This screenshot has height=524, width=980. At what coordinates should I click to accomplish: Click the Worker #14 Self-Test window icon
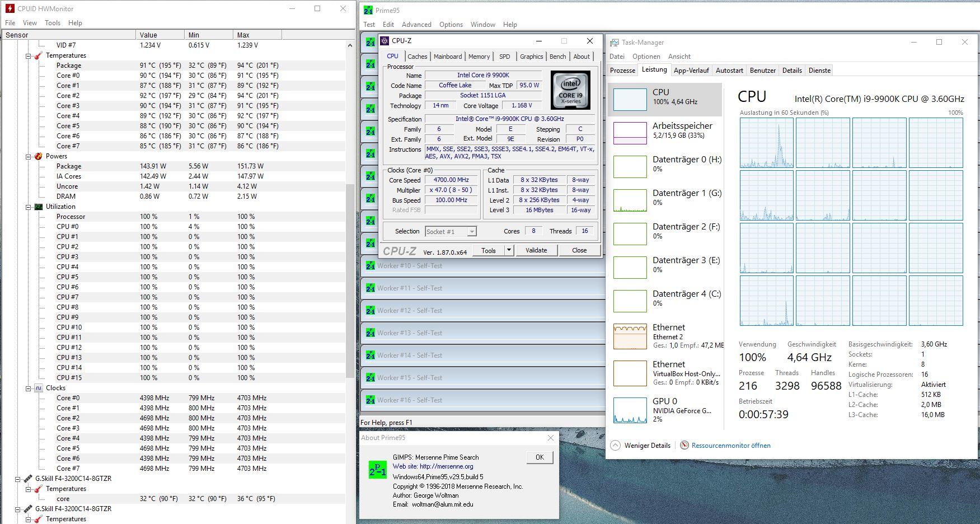pos(370,355)
